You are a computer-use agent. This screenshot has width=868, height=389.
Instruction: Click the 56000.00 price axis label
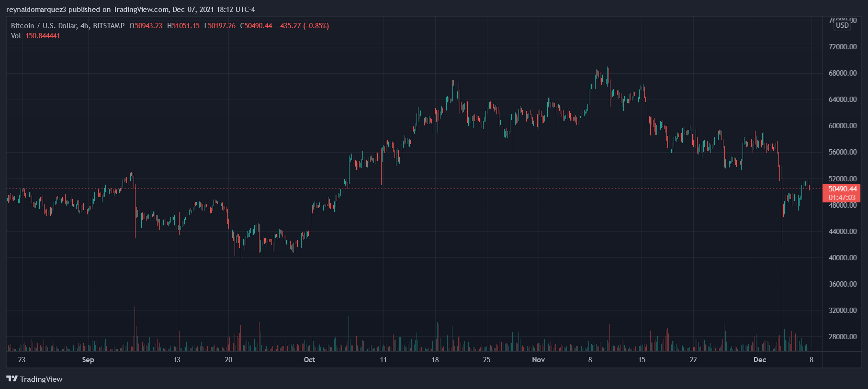[843, 152]
